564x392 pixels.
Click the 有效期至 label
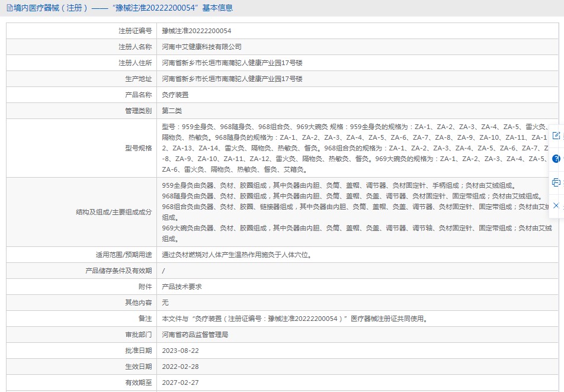pyautogui.click(x=139, y=383)
